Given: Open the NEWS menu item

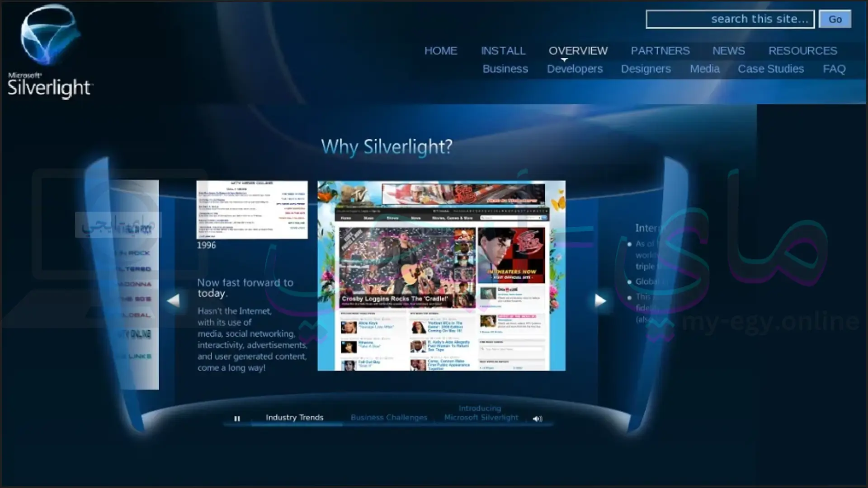Looking at the screenshot, I should click(729, 51).
